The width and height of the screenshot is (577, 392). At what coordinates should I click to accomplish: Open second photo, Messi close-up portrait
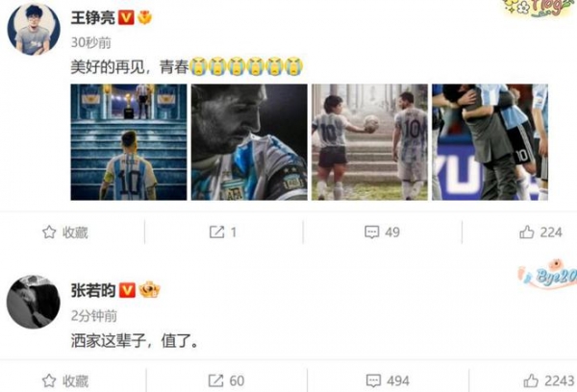pos(249,142)
